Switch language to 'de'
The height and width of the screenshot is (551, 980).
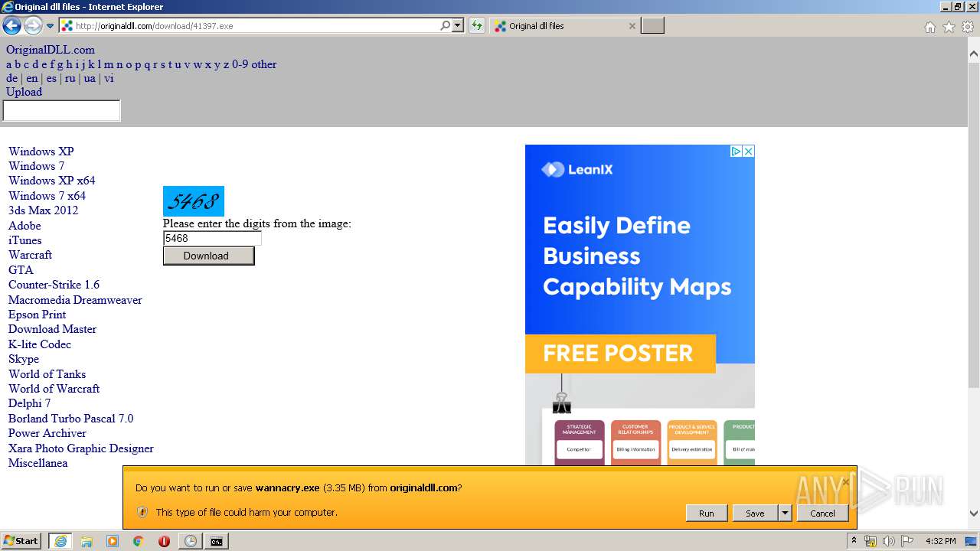coord(11,78)
